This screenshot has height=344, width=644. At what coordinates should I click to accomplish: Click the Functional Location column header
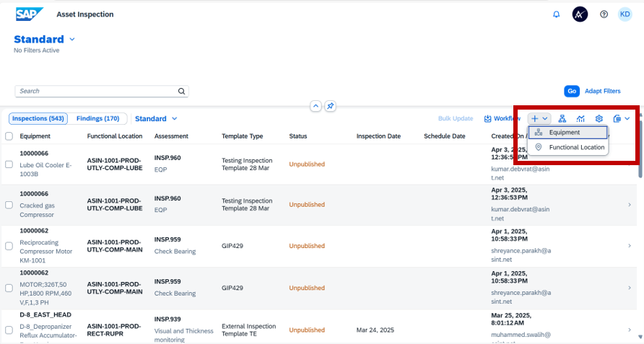(115, 136)
